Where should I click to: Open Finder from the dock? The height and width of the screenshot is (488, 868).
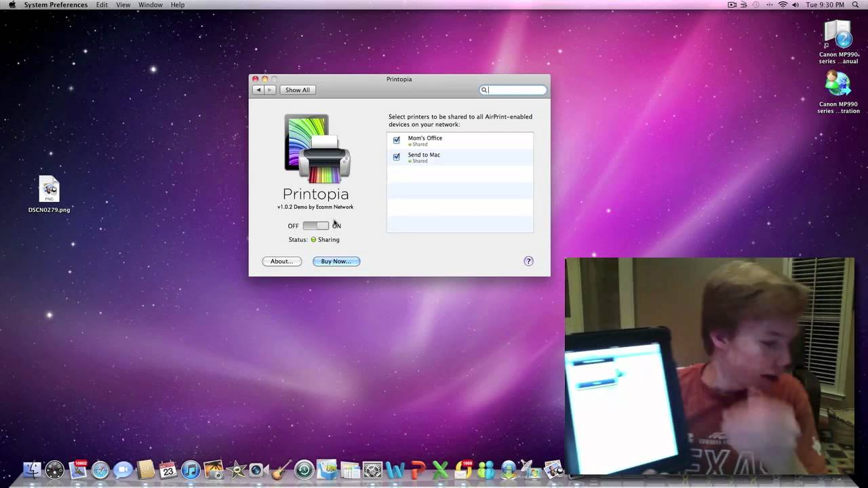tap(32, 469)
